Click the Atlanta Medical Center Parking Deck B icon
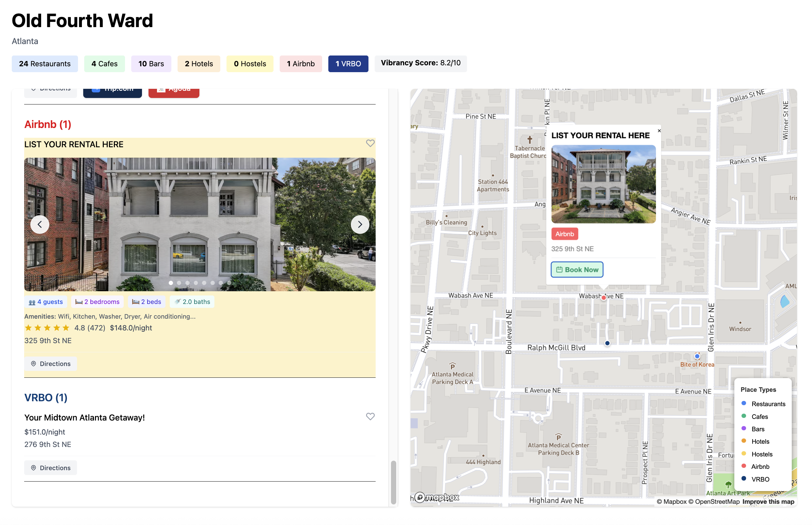Screen dimensions: 812x525 (x=558, y=437)
